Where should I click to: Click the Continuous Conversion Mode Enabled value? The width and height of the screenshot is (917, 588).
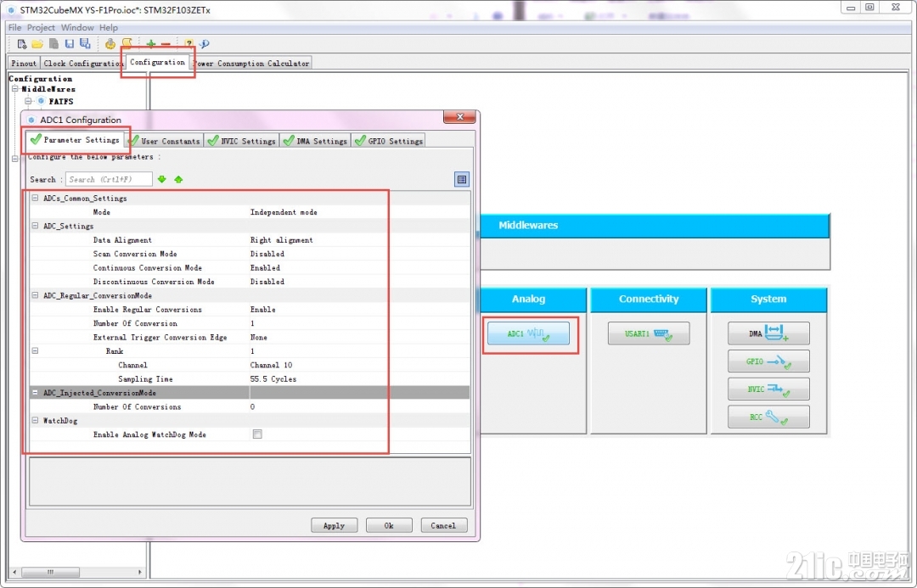coord(265,268)
